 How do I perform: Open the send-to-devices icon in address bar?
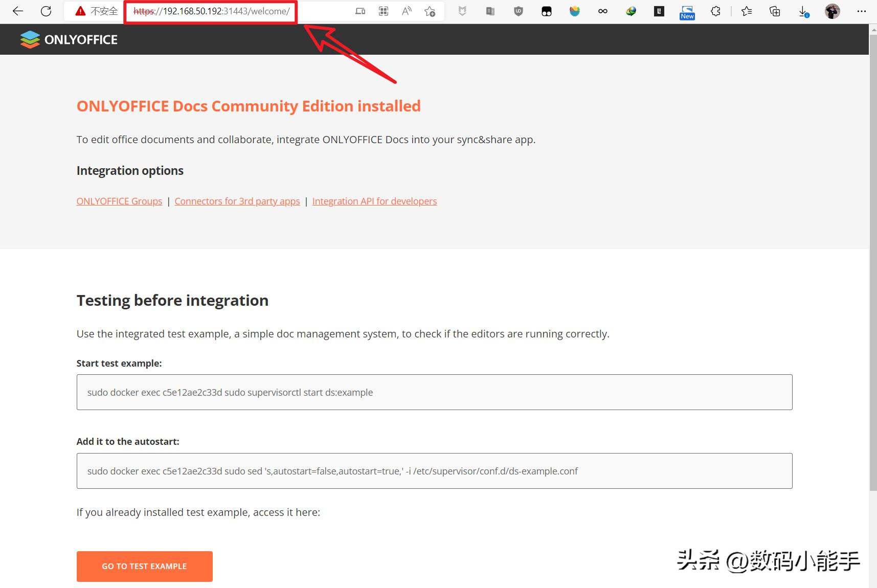pos(361,11)
